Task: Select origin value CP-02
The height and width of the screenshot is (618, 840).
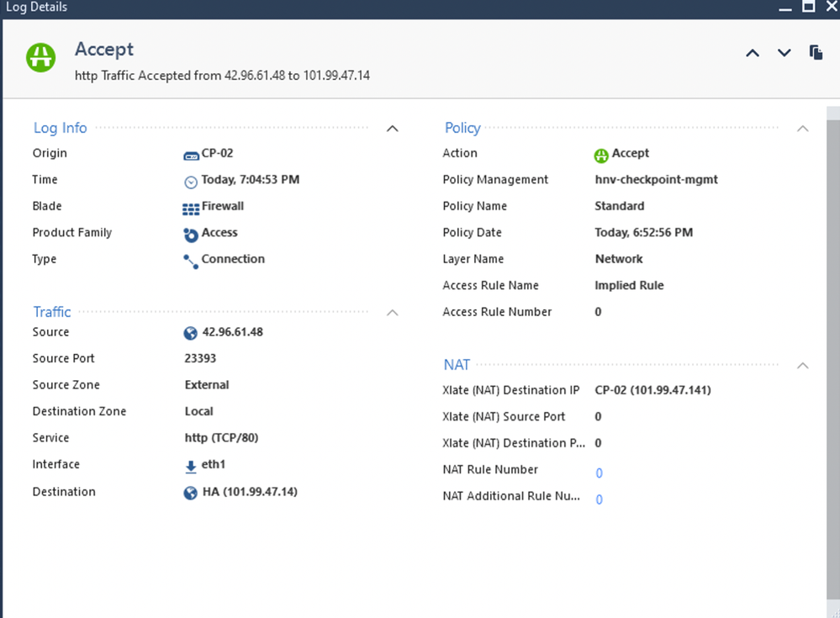Action: pos(217,153)
